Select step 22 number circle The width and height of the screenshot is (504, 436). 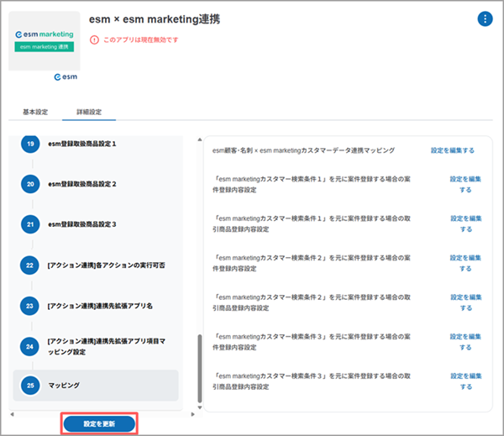pos(29,265)
